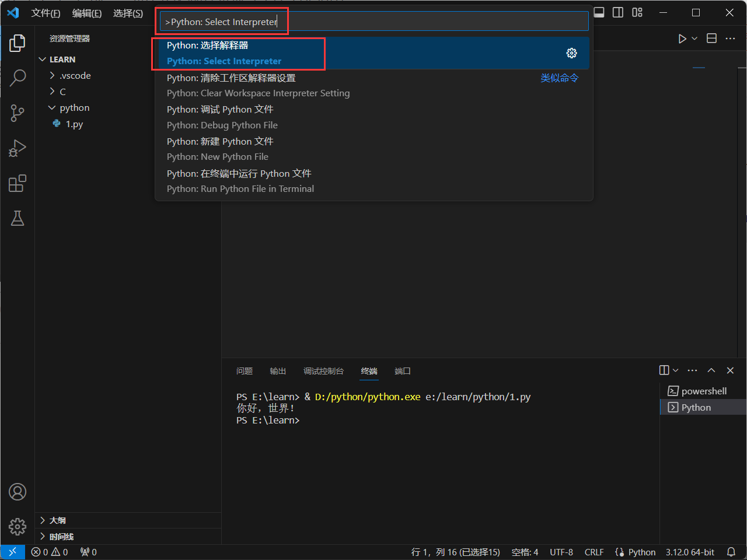Viewport: 747px width, 560px height.
Task: Open the Testing view in the sidebar
Action: [x=17, y=218]
